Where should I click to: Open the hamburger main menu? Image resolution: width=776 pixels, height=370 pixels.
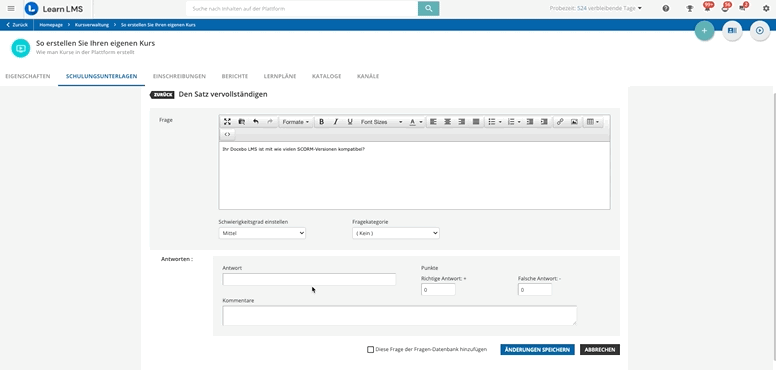click(x=11, y=8)
